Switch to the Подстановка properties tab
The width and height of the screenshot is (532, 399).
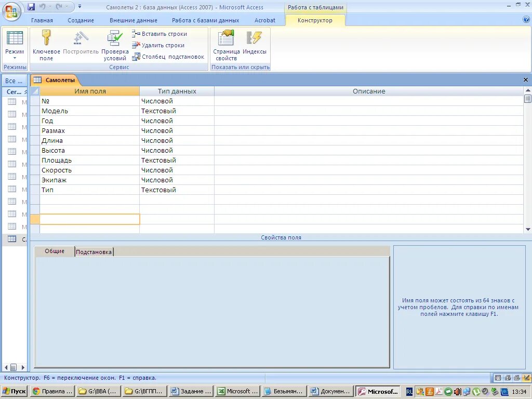pos(94,252)
